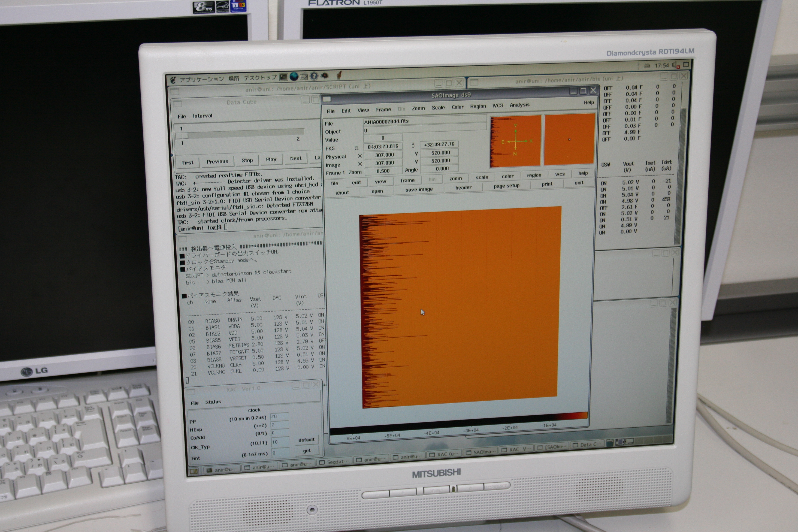Viewport: 798px width, 532px height.
Task: Open the ds9 Frame menu
Action: pos(383,110)
